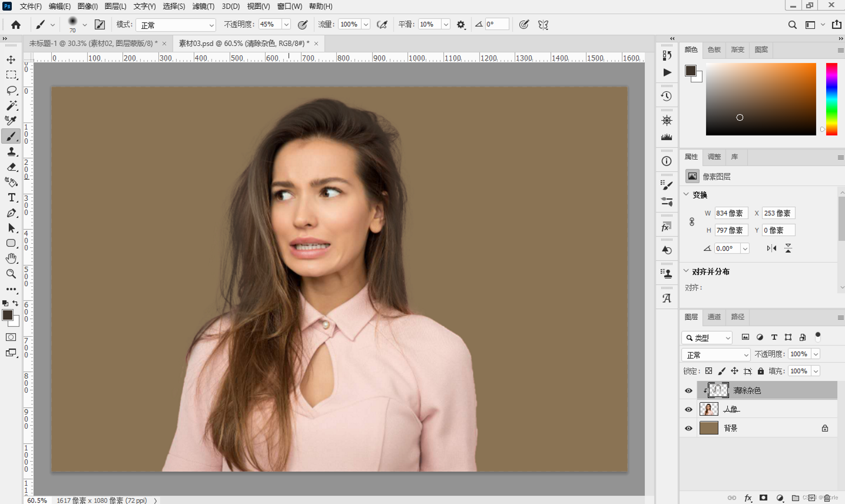Select the Move tool
Viewport: 845px width, 504px height.
tap(11, 60)
